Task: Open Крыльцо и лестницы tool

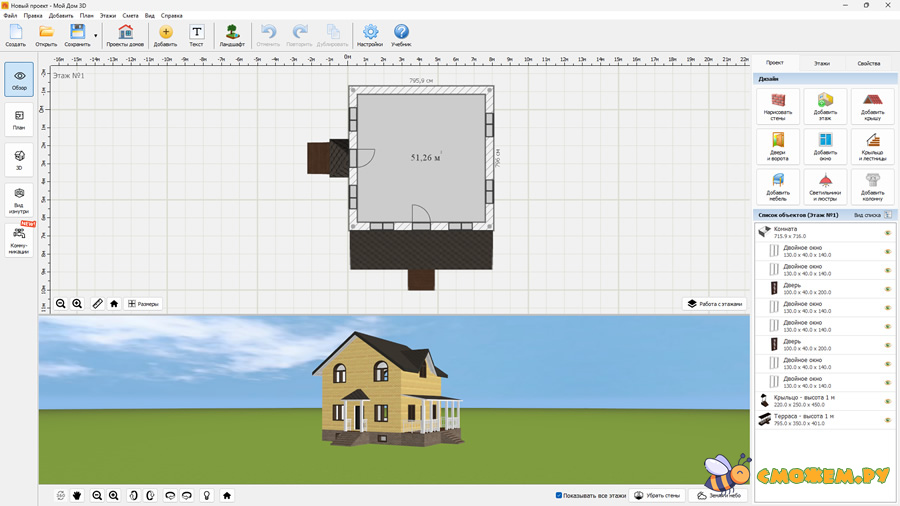Action: 872,147
